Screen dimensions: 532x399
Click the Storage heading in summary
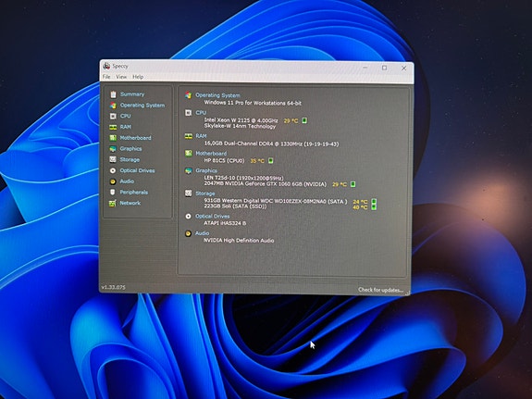click(x=204, y=193)
